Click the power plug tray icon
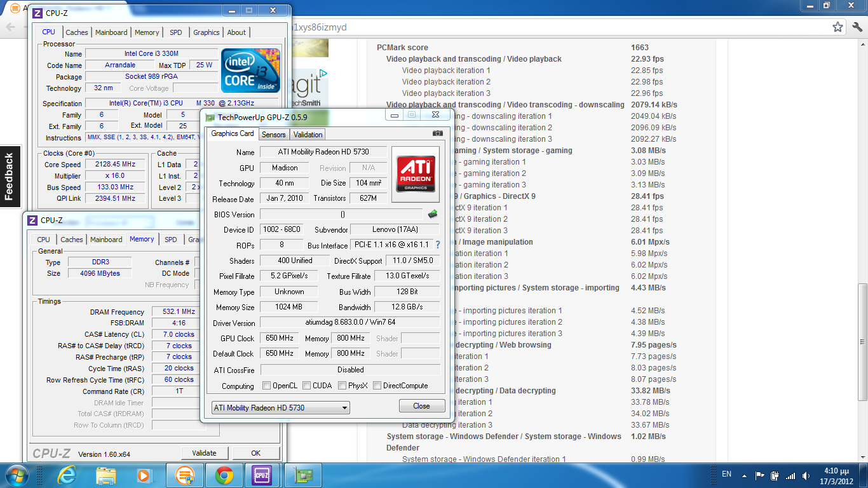 pyautogui.click(x=775, y=475)
